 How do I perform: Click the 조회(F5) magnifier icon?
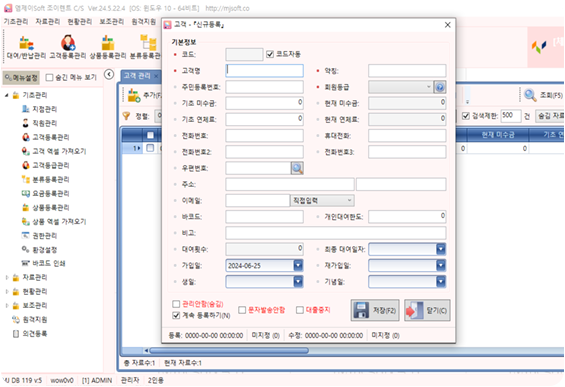[x=530, y=95]
